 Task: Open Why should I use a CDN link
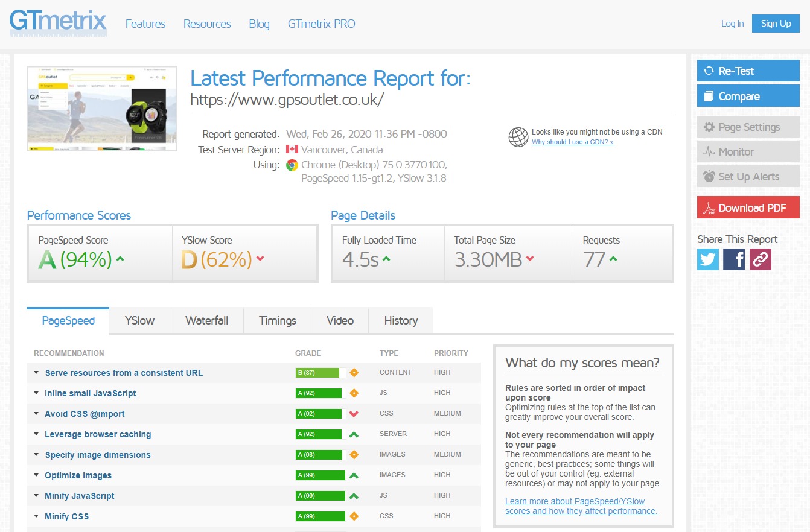click(x=572, y=142)
